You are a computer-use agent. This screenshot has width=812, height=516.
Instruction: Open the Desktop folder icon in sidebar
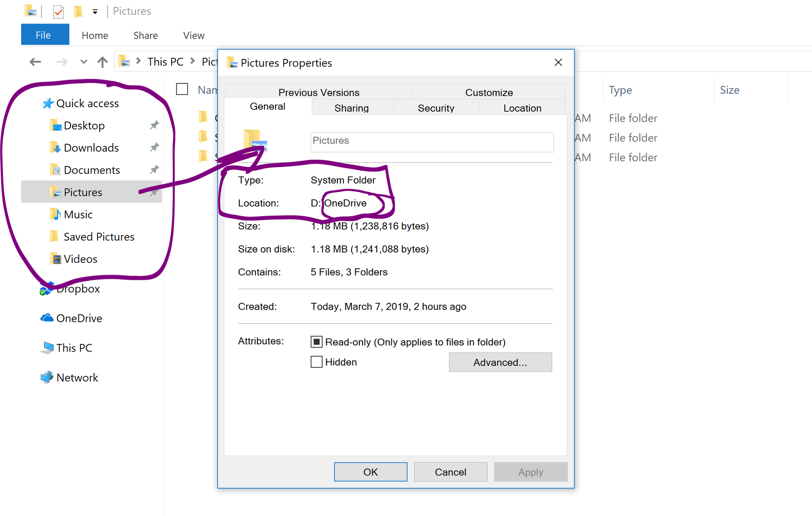(x=55, y=125)
